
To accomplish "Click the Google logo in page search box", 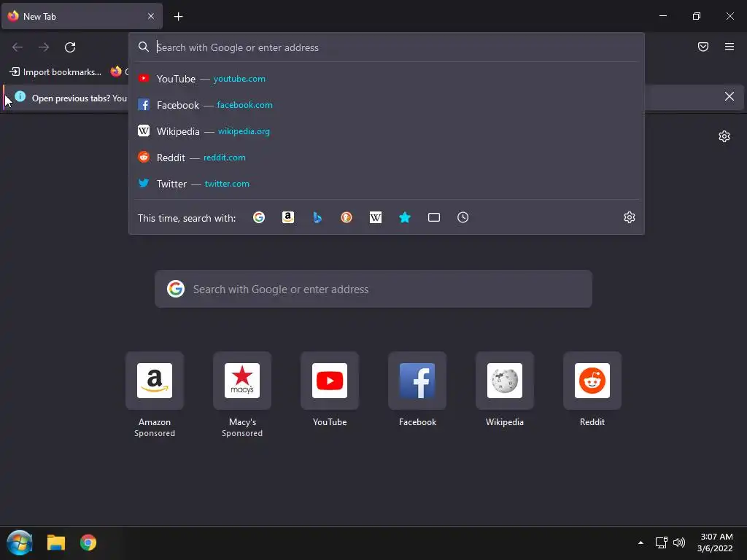I will [x=176, y=289].
